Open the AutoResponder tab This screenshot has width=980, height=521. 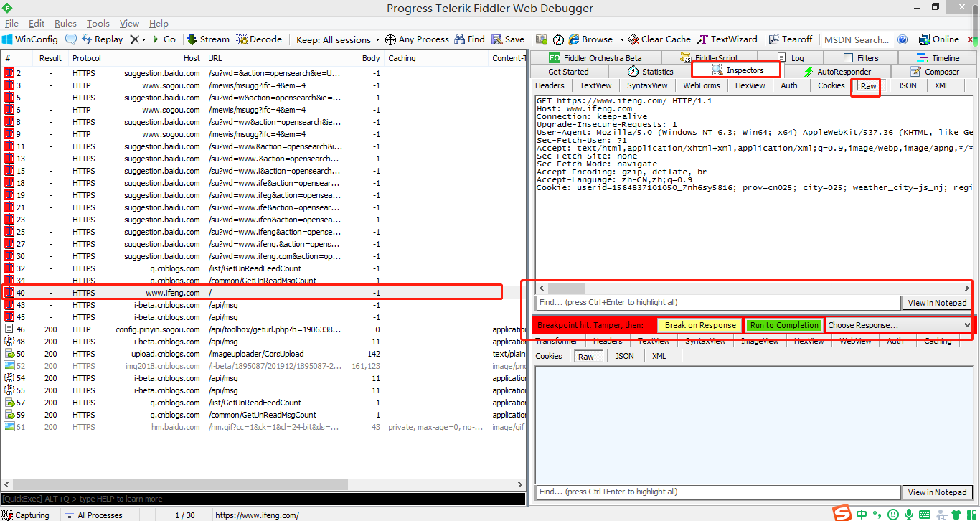point(837,72)
